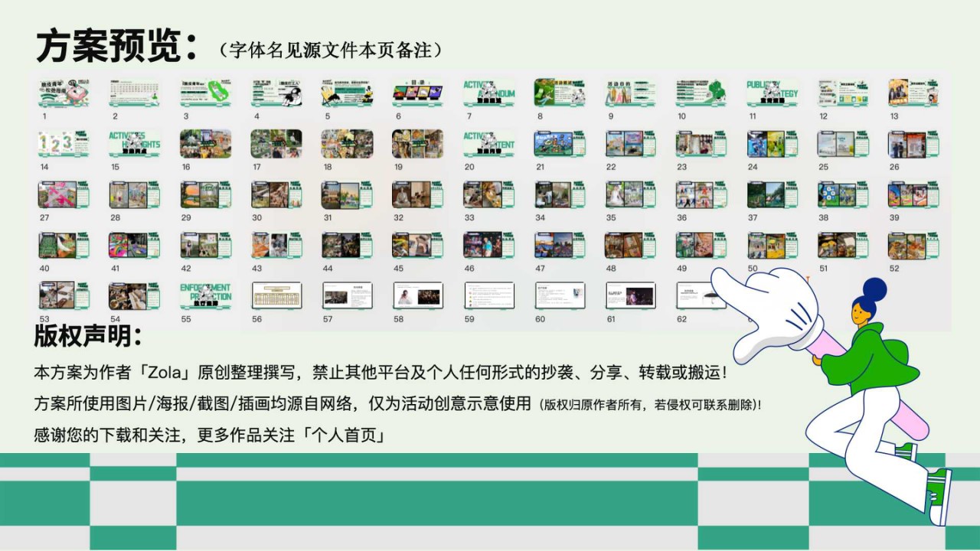Open slide thumbnail number 7

pyautogui.click(x=488, y=93)
